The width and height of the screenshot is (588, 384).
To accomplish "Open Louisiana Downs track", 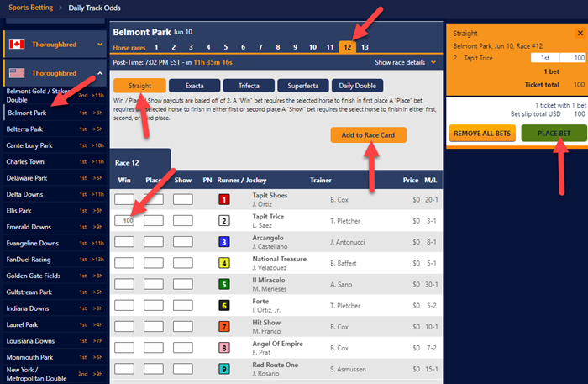I will (x=55, y=341).
